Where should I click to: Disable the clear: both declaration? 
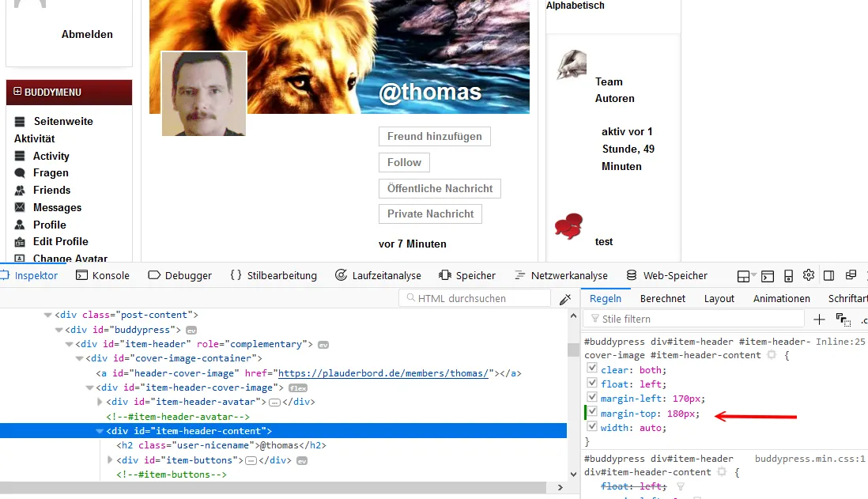pyautogui.click(x=592, y=369)
